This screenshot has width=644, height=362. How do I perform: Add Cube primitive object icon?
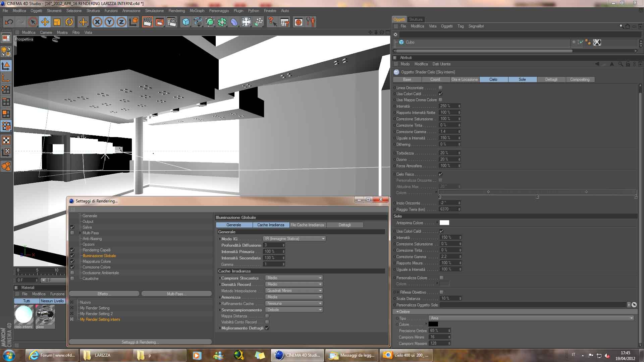pyautogui.click(x=186, y=22)
